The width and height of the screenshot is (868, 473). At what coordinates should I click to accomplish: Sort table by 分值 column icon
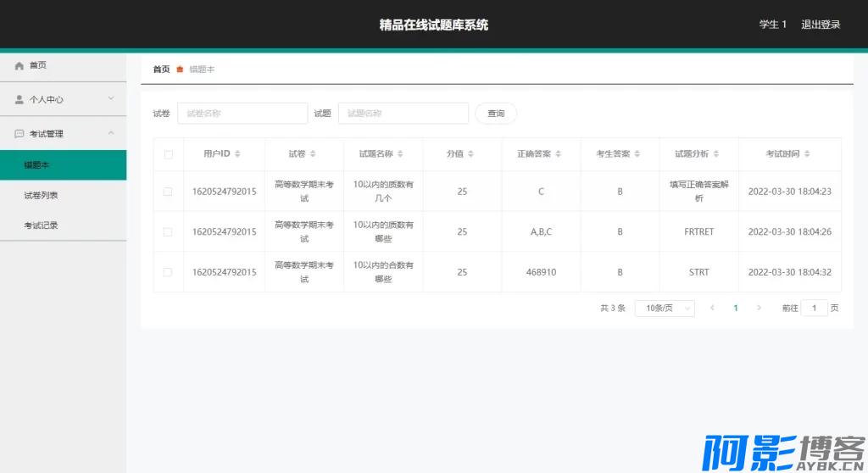(470, 154)
